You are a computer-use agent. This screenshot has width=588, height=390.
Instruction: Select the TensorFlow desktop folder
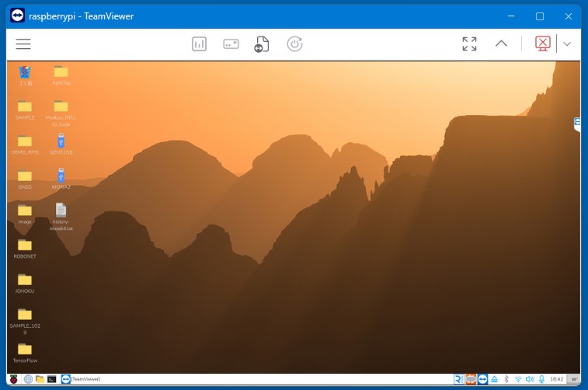[x=25, y=350]
